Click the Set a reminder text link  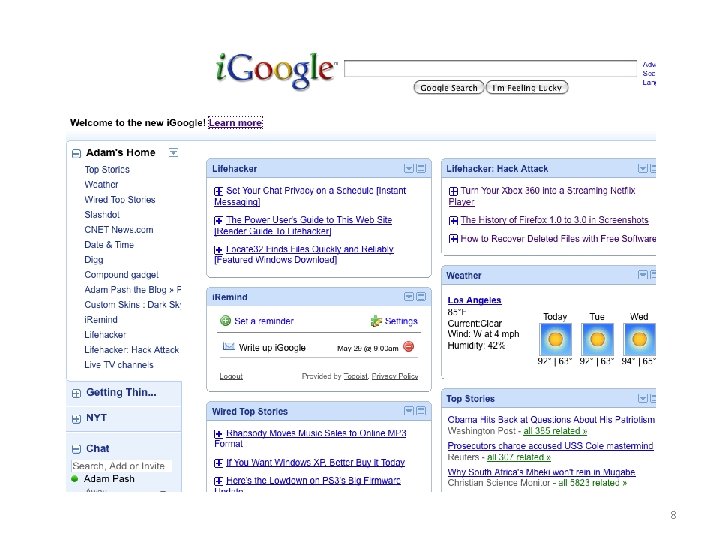[264, 321]
